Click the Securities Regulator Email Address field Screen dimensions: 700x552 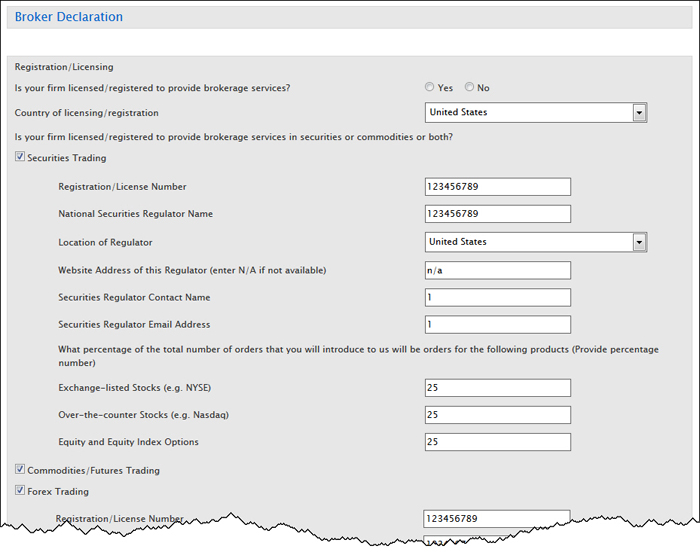(x=497, y=324)
